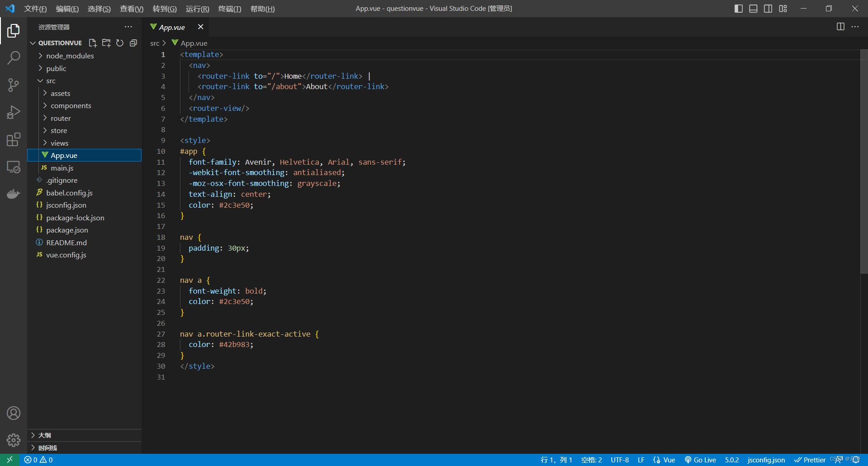868x466 pixels.
Task: Open the 终端(T) menu
Action: click(230, 9)
